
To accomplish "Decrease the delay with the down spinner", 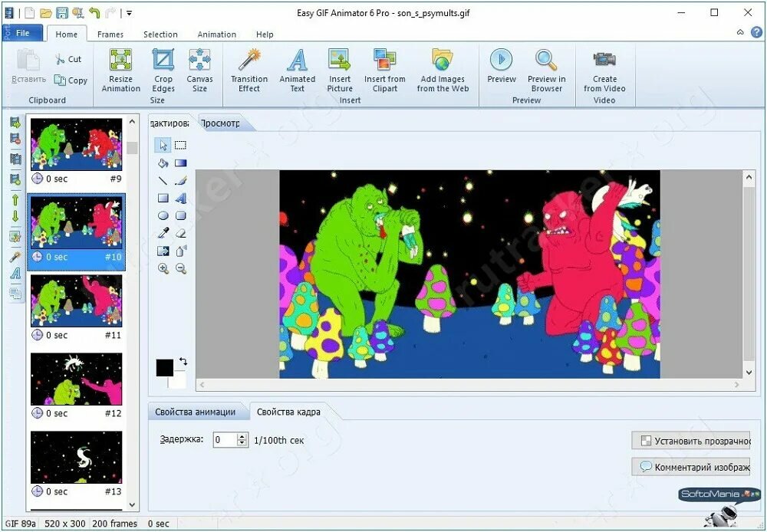I will [242, 443].
